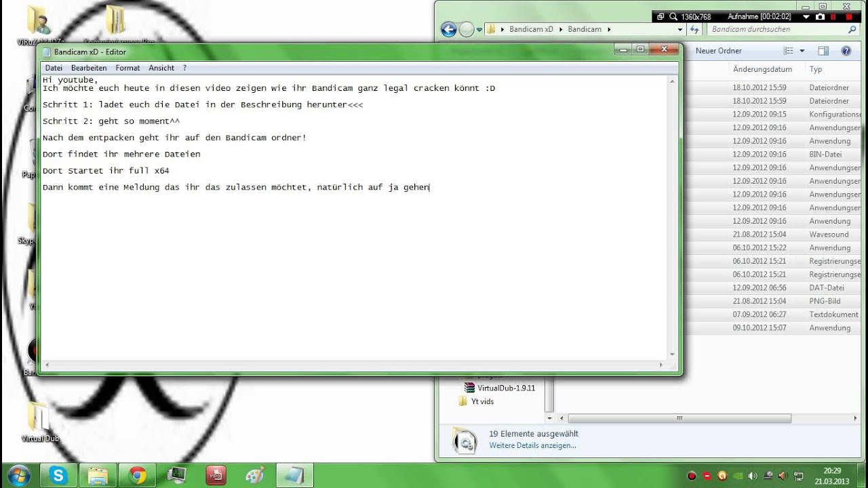Image resolution: width=868 pixels, height=488 pixels.
Task: Open the 'Virtual Dub' desktop folder icon
Action: 39,422
